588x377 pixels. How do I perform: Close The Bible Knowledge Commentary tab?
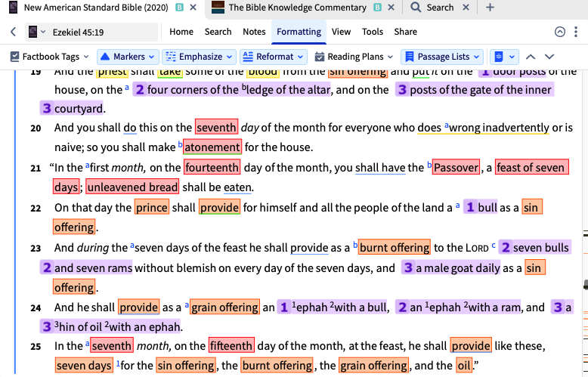[391, 8]
